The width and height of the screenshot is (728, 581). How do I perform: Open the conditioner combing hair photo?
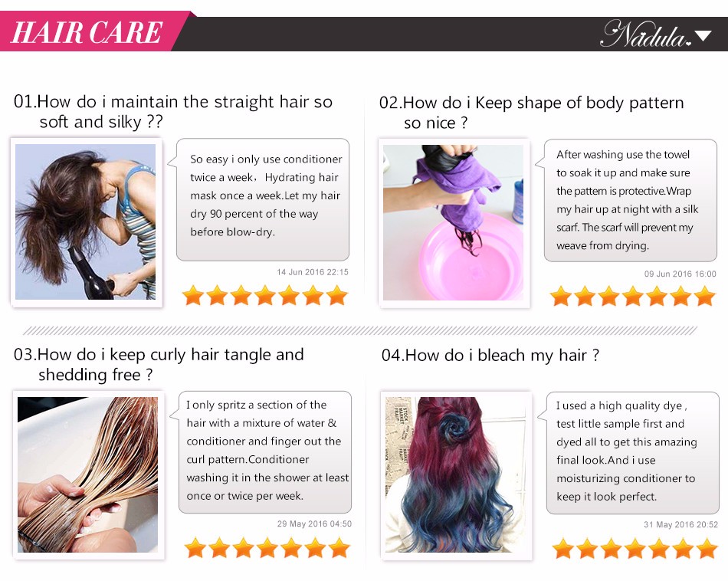pos(88,474)
